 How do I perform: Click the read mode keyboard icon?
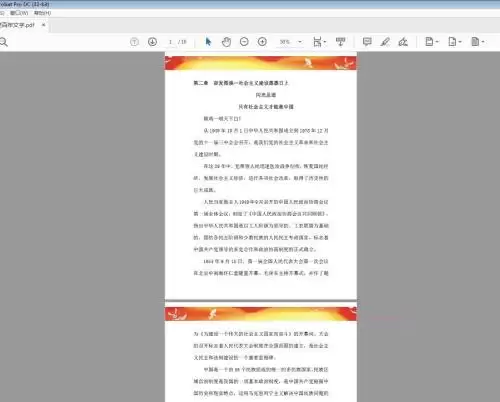coord(340,42)
